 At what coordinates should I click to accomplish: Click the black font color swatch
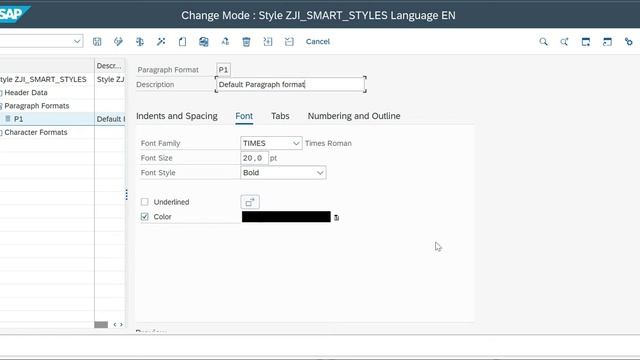pos(286,217)
